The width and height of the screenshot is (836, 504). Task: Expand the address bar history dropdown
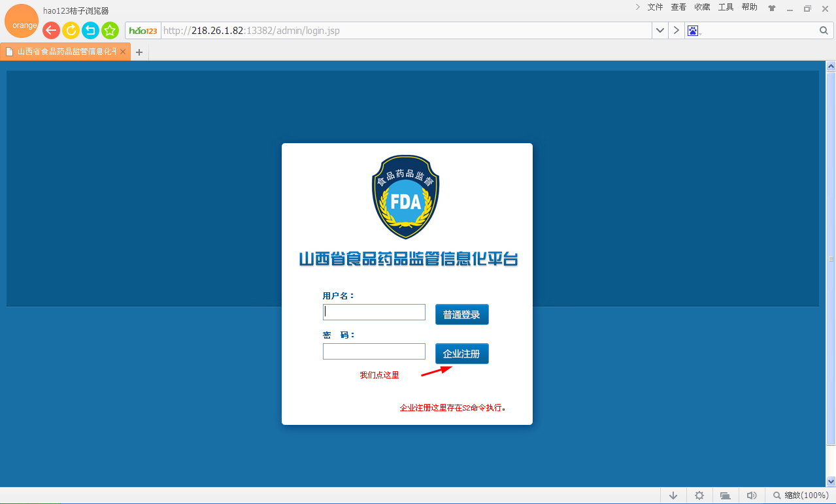660,31
